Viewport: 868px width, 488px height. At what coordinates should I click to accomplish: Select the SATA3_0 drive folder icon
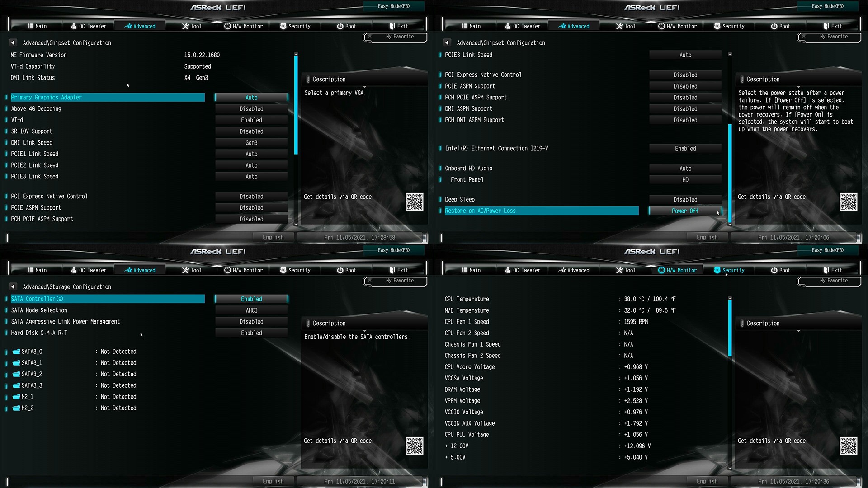click(x=16, y=352)
